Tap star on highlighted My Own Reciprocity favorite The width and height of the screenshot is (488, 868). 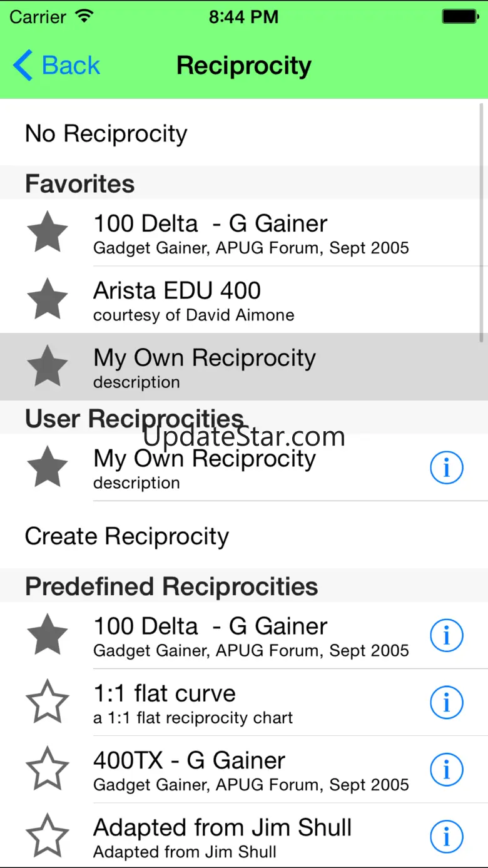(x=48, y=367)
